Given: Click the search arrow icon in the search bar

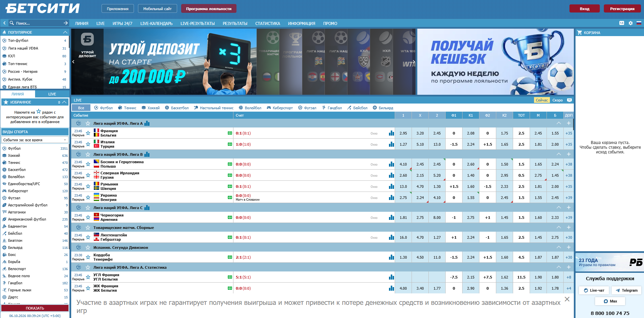Looking at the screenshot, I should coord(65,23).
